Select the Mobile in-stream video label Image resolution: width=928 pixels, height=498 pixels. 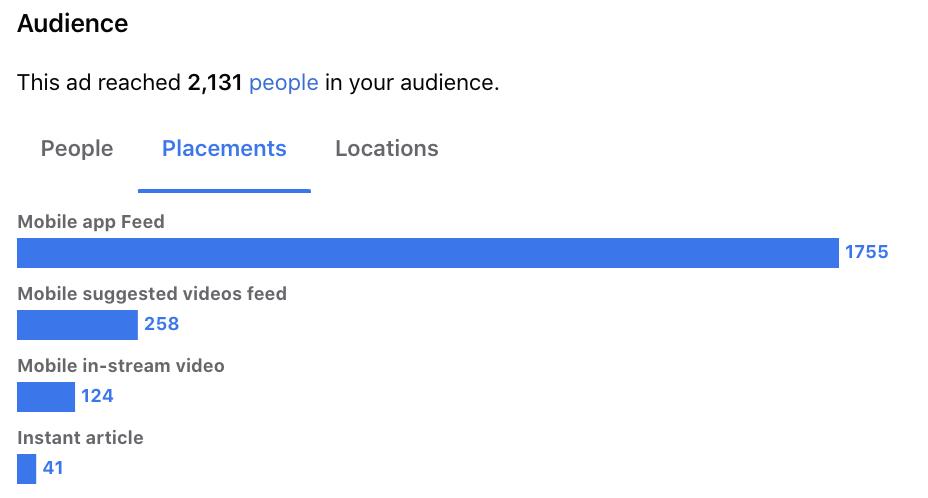pos(121,366)
